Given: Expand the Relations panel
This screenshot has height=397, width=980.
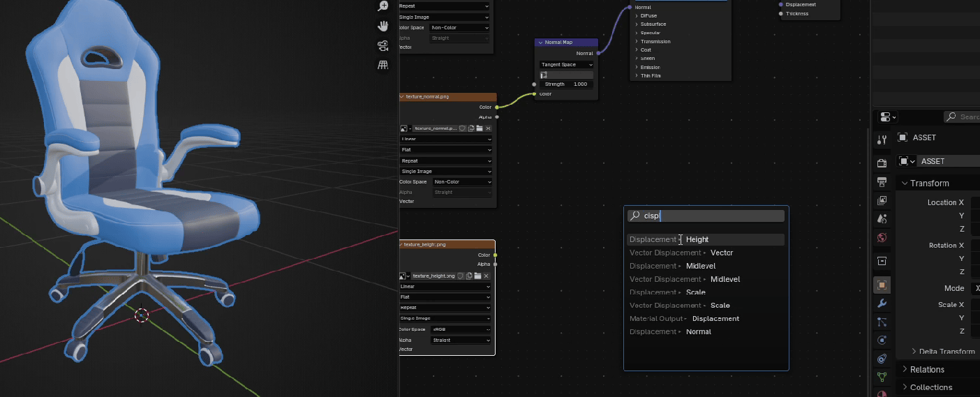Looking at the screenshot, I should [x=905, y=369].
